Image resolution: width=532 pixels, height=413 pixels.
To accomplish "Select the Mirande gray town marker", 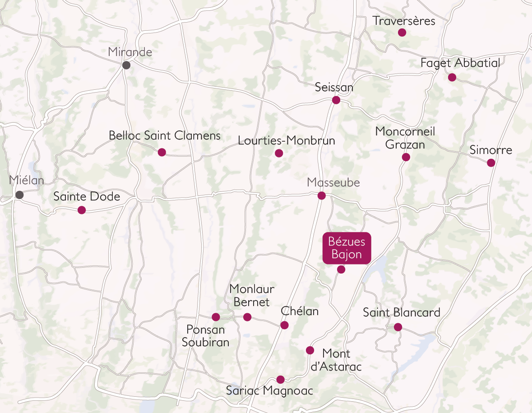I will pos(126,65).
